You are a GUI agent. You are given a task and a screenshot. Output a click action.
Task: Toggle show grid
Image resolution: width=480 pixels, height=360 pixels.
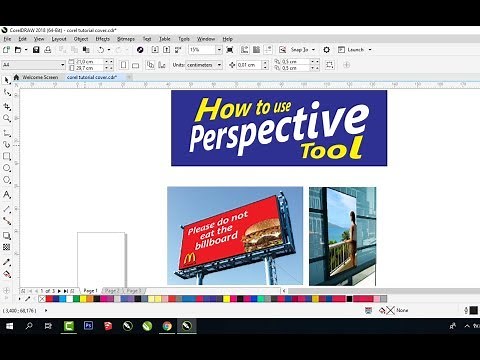(x=256, y=50)
